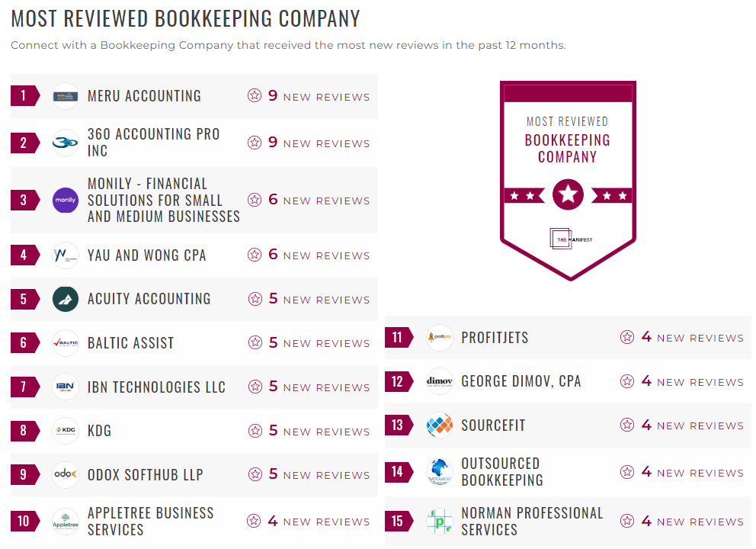Image resolution: width=756 pixels, height=549 pixels.
Task: Select the KDG company logo
Action: (65, 431)
